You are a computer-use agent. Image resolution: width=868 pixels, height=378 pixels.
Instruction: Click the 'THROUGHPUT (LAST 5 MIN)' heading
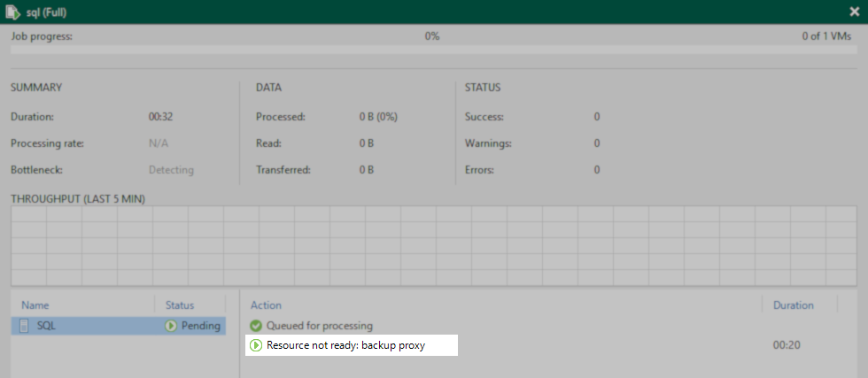click(x=78, y=199)
